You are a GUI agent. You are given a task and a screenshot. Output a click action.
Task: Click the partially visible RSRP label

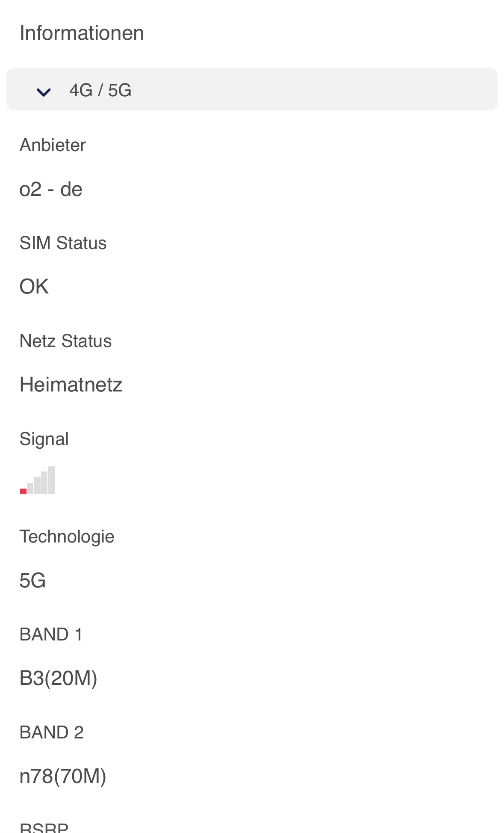click(x=44, y=827)
